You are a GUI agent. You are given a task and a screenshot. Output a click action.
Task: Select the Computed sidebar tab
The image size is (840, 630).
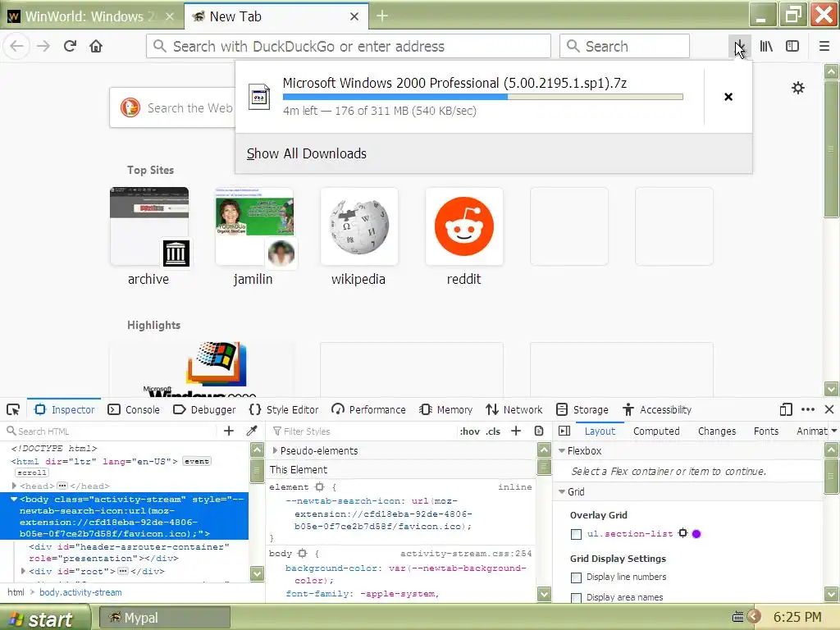[656, 431]
